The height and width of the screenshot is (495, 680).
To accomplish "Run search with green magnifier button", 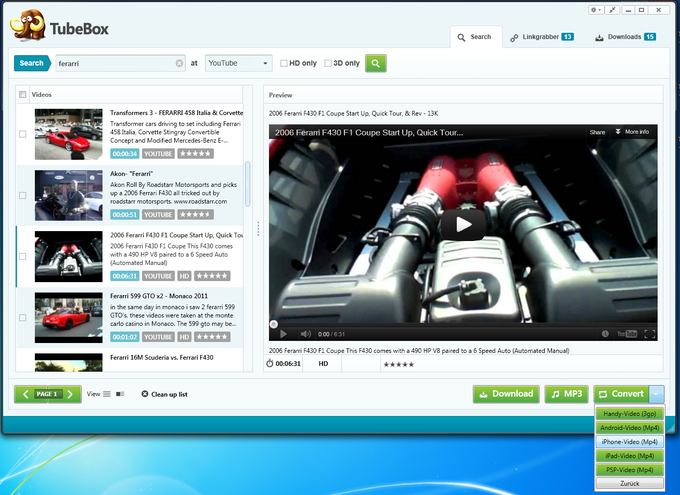I will [376, 63].
